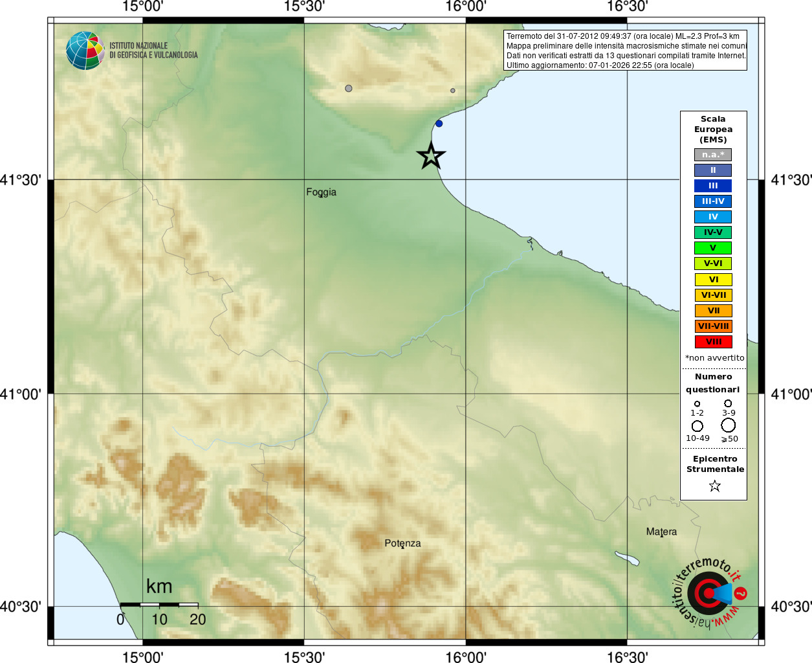Click the V-VI legend swatch
The image size is (812, 663).
click(x=713, y=264)
